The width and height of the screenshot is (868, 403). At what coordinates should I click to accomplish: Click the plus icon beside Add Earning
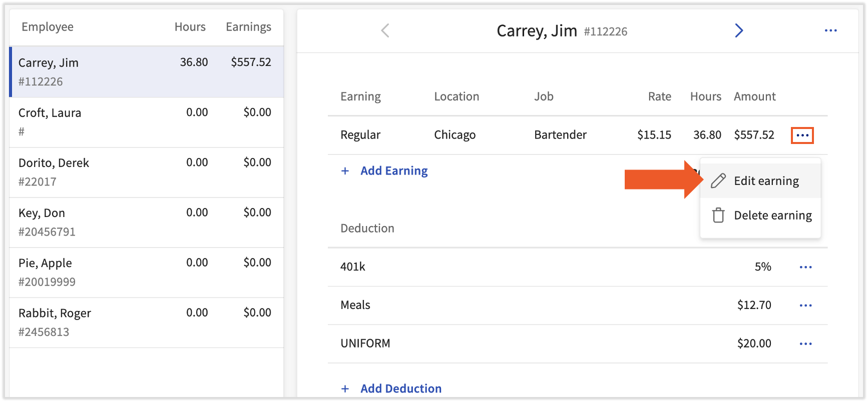pyautogui.click(x=345, y=171)
